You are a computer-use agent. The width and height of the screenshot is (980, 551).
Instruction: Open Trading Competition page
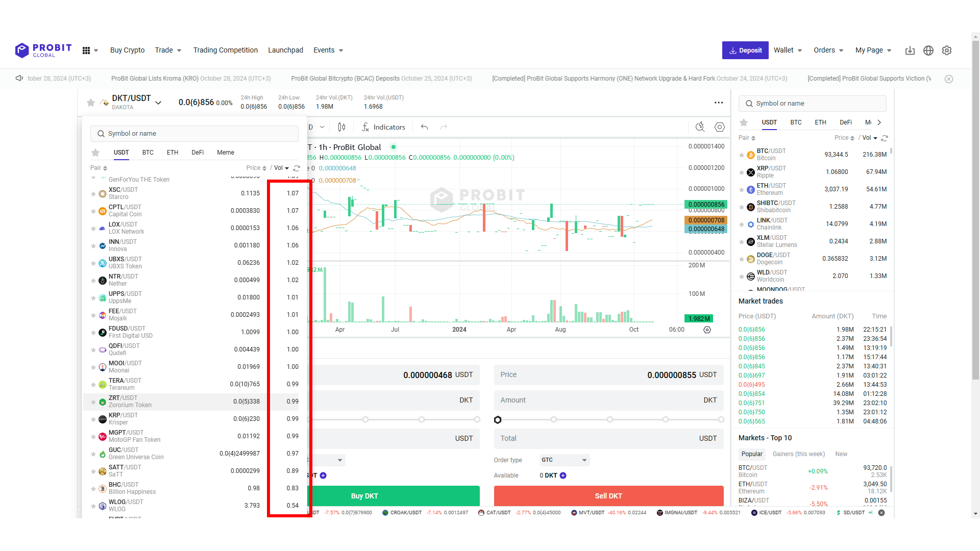[225, 50]
